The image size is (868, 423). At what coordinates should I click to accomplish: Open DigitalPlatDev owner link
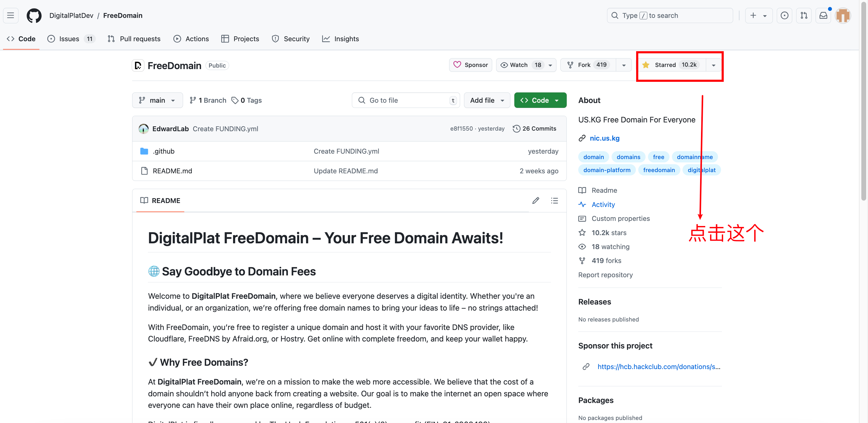point(71,15)
